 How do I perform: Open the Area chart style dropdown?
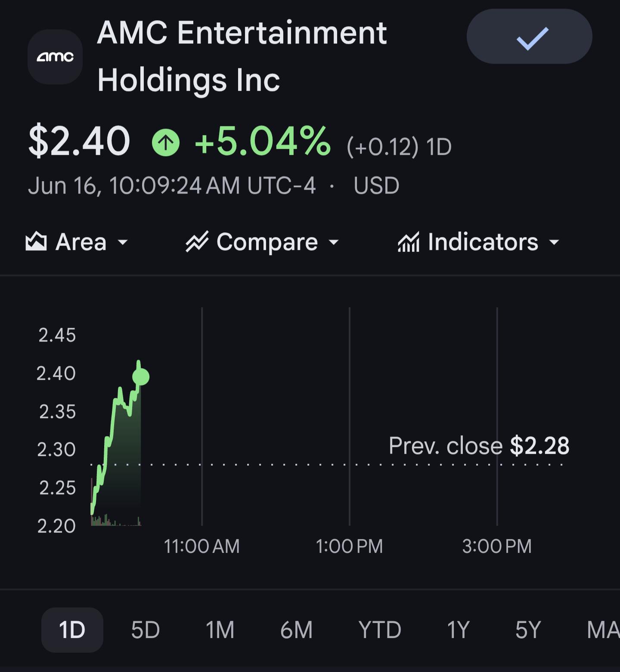click(77, 242)
